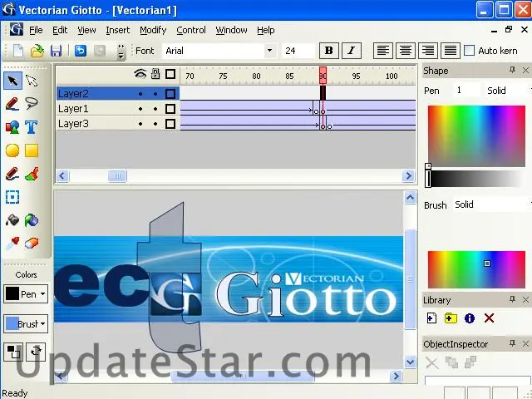Toggle Layer3 outline square
The height and width of the screenshot is (399, 532).
170,124
